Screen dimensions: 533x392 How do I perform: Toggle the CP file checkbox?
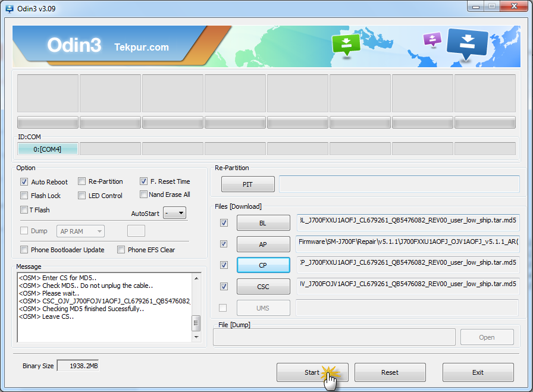(x=224, y=265)
